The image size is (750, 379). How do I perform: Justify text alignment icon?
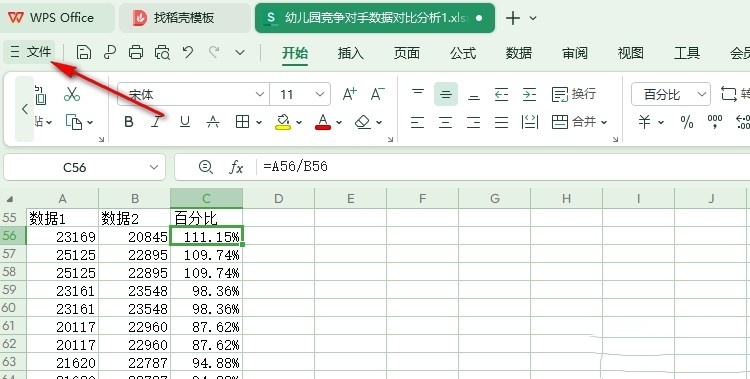[501, 123]
